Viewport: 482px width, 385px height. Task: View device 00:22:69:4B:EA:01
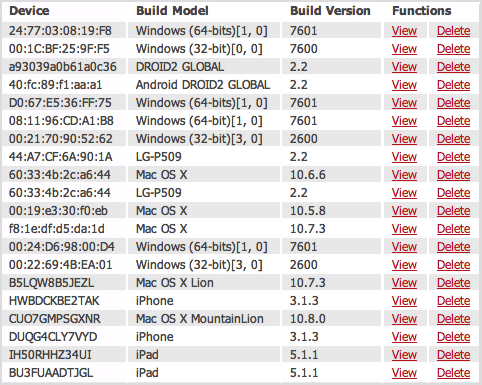pyautogui.click(x=404, y=265)
